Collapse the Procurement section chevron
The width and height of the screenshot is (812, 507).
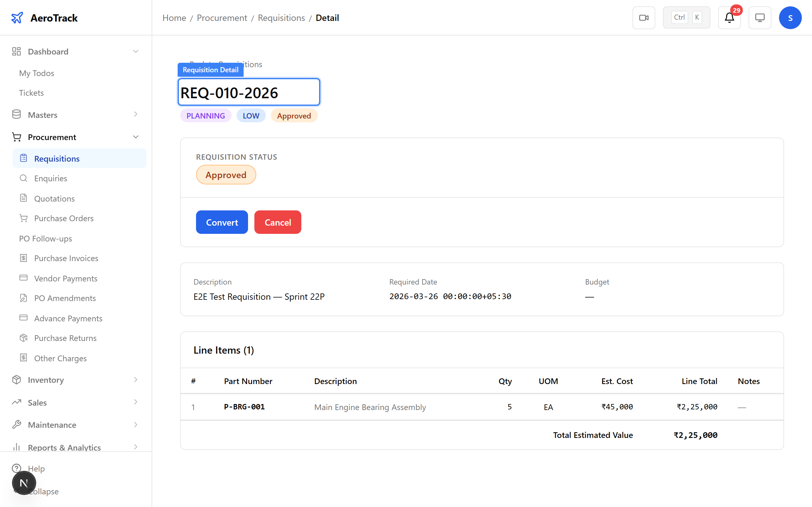click(x=135, y=137)
